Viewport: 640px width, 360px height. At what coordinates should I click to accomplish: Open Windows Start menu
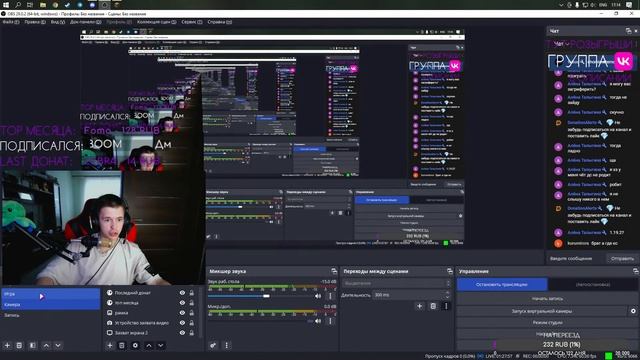pyautogui.click(x=6, y=5)
